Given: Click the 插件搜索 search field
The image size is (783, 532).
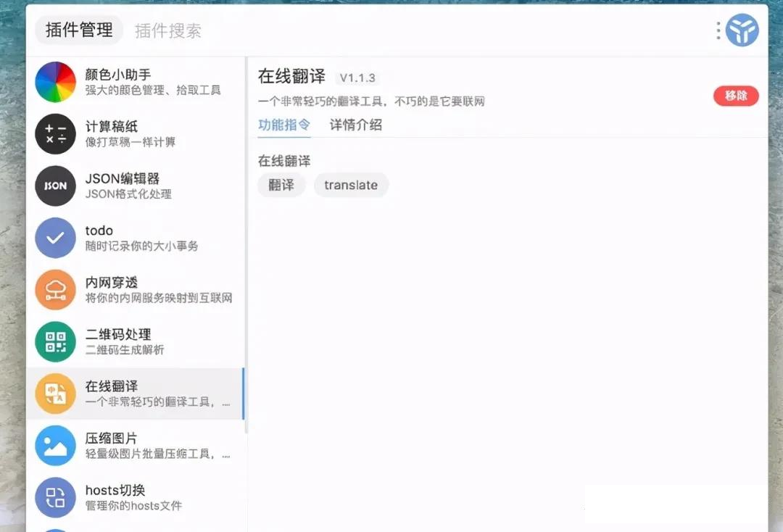Looking at the screenshot, I should click(168, 30).
